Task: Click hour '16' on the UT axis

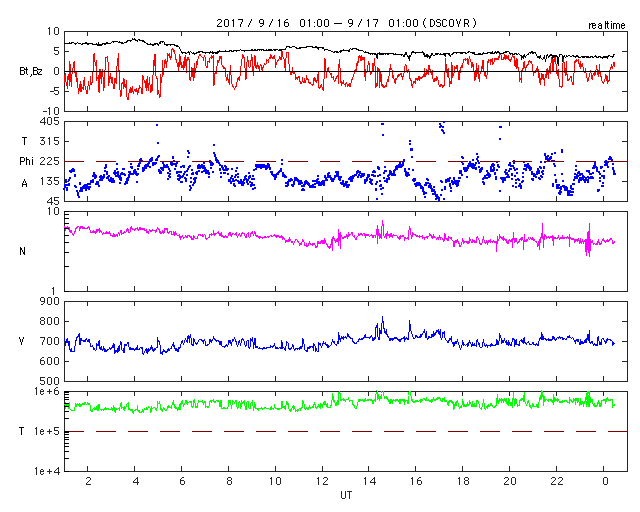Action: [416, 481]
